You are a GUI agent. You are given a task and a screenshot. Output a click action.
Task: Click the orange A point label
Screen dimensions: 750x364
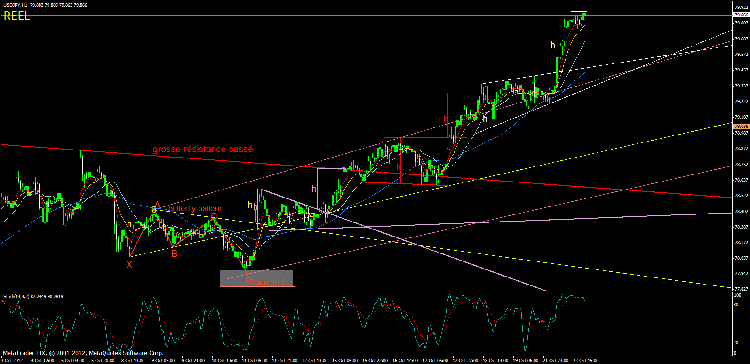pos(157,204)
